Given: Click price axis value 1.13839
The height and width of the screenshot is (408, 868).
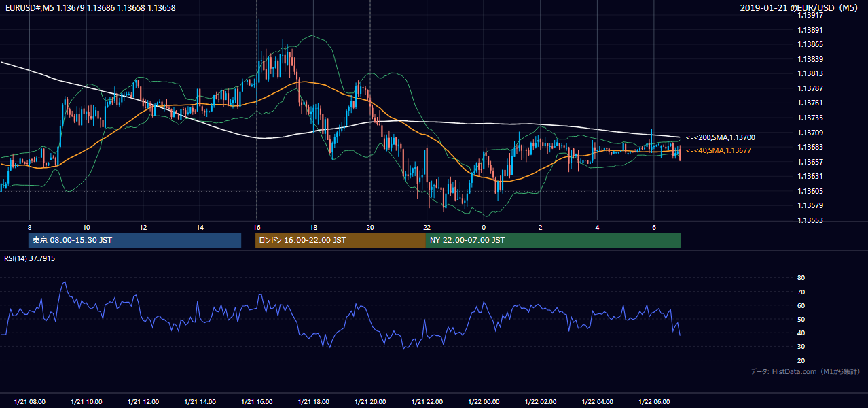Looking at the screenshot, I should click(810, 59).
